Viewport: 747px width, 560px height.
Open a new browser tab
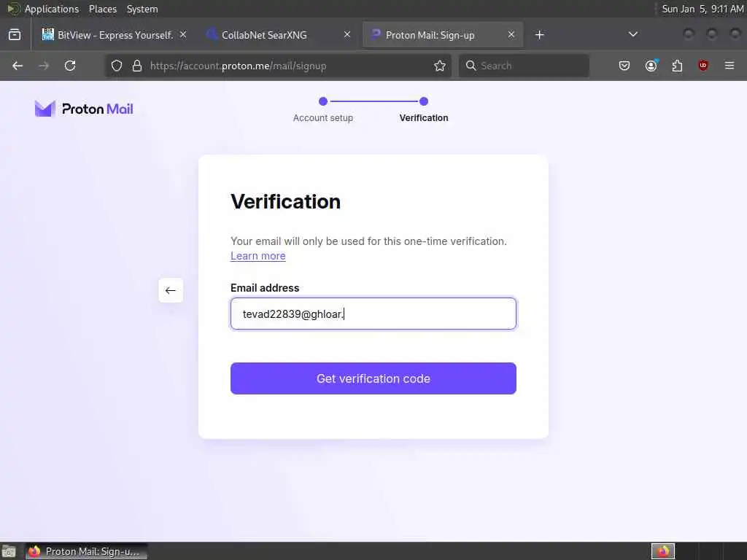(x=539, y=35)
